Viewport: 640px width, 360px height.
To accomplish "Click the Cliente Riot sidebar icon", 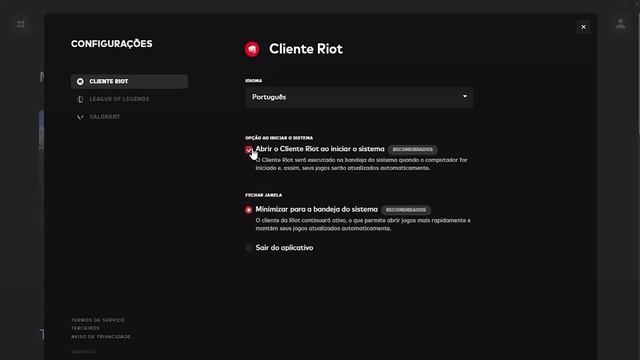I will (80, 82).
